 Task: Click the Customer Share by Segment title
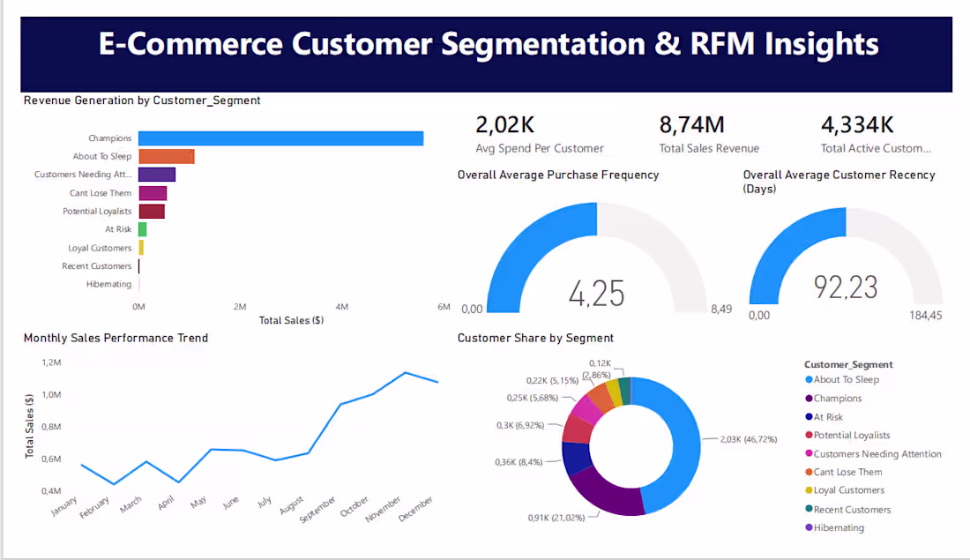click(x=536, y=338)
